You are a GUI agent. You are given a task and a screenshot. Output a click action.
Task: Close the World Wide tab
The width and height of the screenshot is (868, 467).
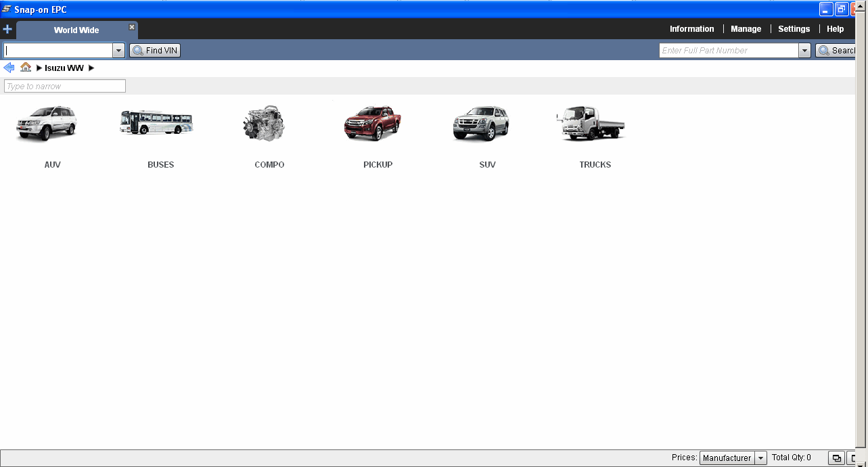[132, 27]
